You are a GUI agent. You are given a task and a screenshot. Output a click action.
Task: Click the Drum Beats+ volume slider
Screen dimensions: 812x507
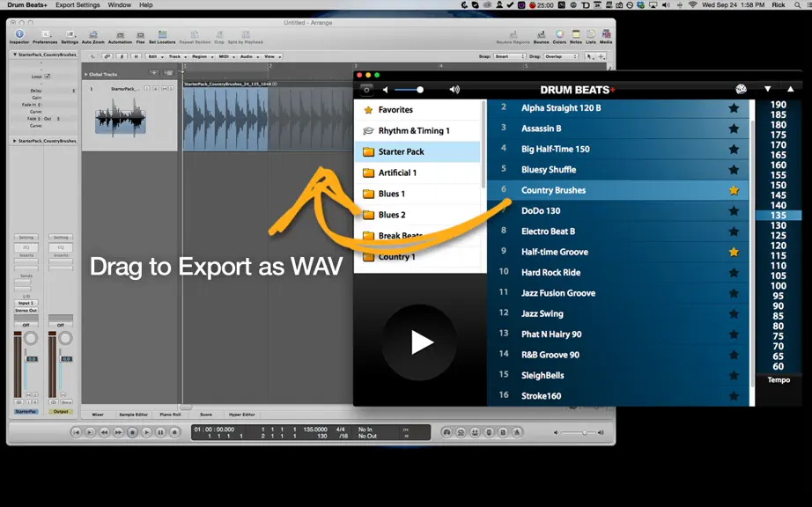tap(408, 90)
